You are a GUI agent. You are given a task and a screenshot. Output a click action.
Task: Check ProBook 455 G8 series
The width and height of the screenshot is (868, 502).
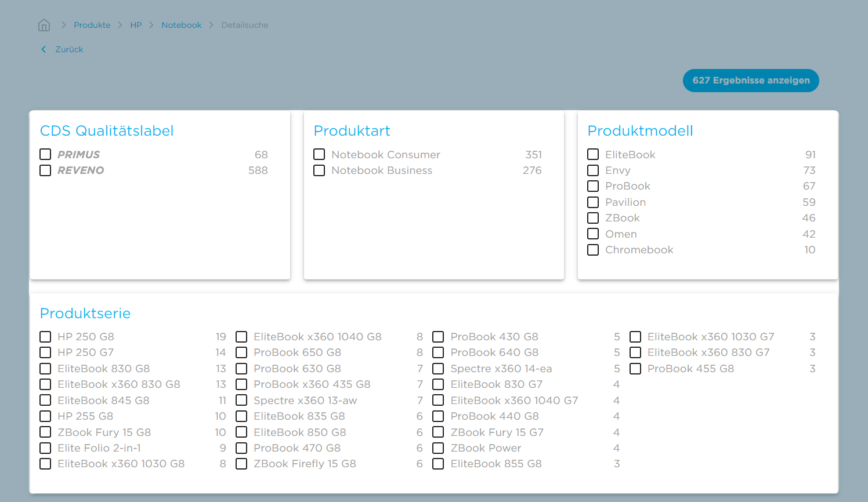tap(635, 369)
